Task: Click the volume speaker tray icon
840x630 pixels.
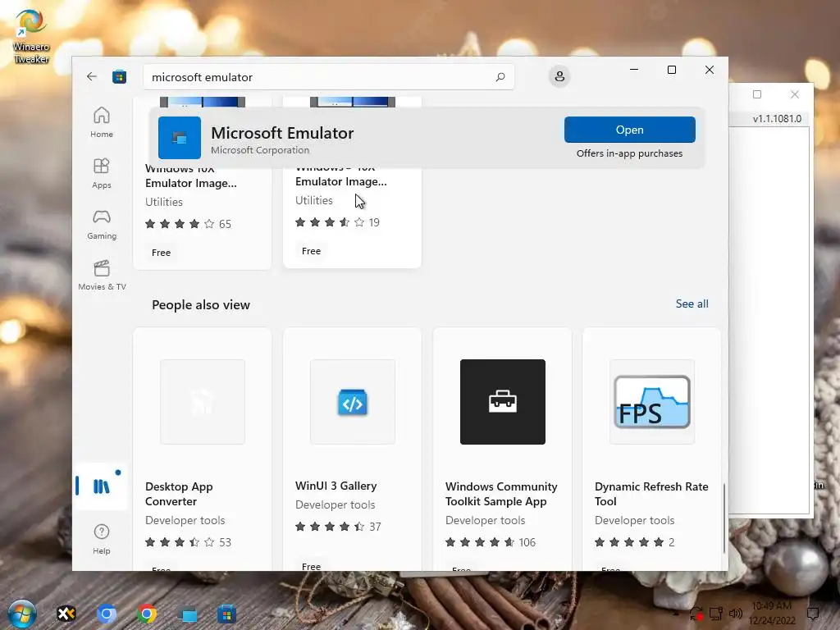Action: tap(736, 614)
